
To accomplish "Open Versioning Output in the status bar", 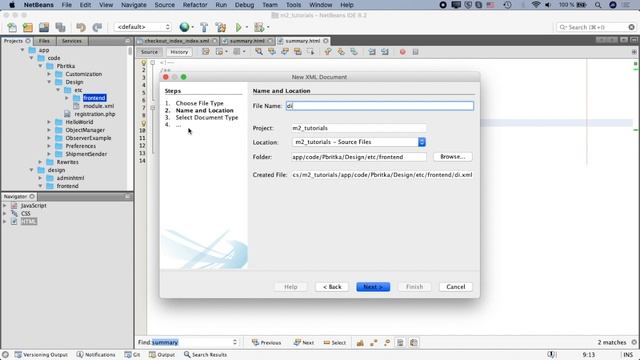I will (41, 355).
